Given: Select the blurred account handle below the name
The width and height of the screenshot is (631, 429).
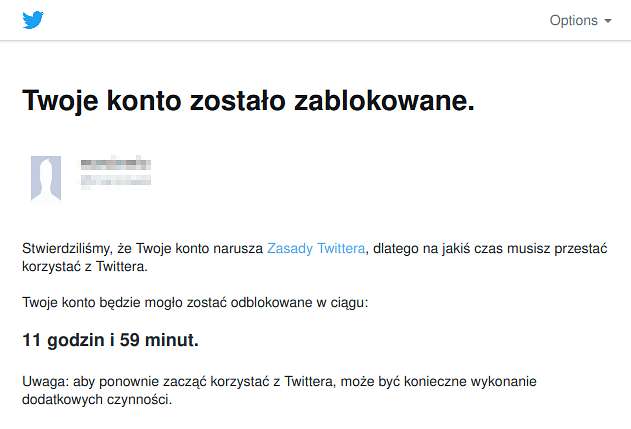Looking at the screenshot, I should tap(116, 180).
